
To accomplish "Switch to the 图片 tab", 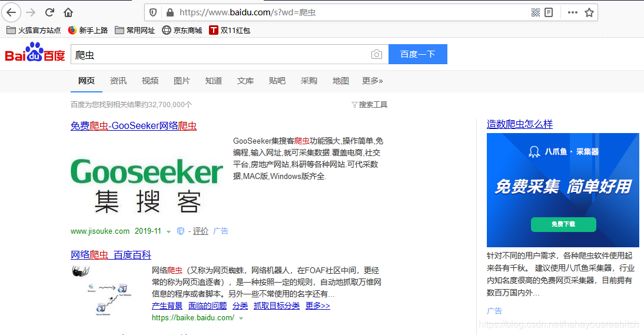I will tap(181, 81).
